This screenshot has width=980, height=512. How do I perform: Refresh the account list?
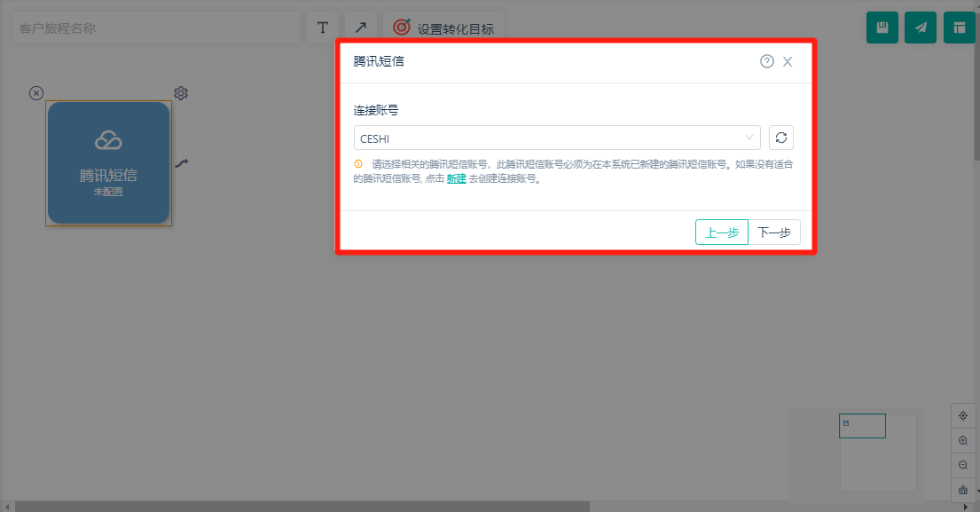click(x=781, y=138)
